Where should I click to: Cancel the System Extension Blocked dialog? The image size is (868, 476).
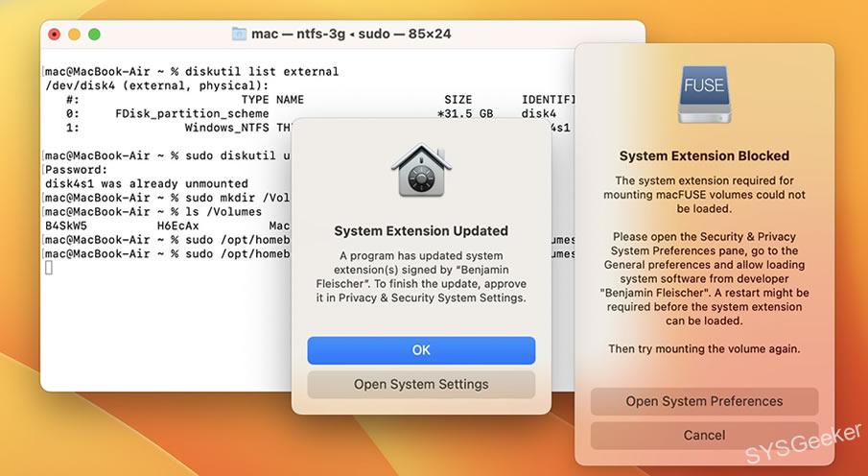704,435
